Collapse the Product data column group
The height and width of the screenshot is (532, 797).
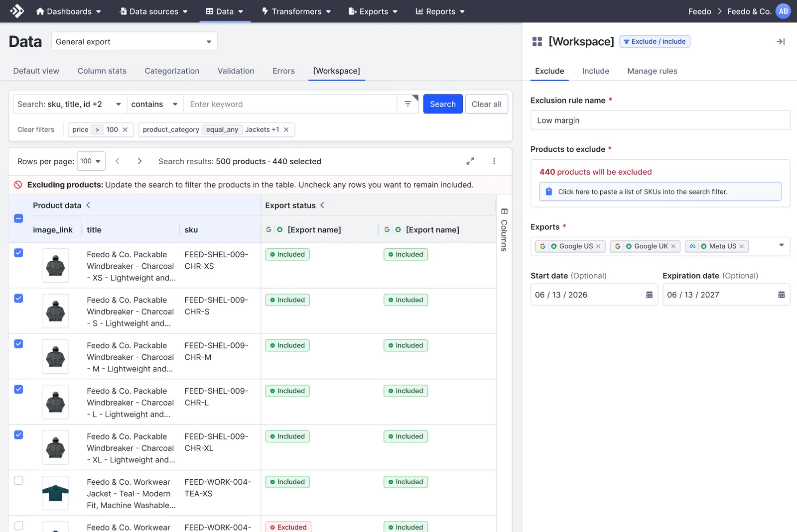click(x=88, y=205)
